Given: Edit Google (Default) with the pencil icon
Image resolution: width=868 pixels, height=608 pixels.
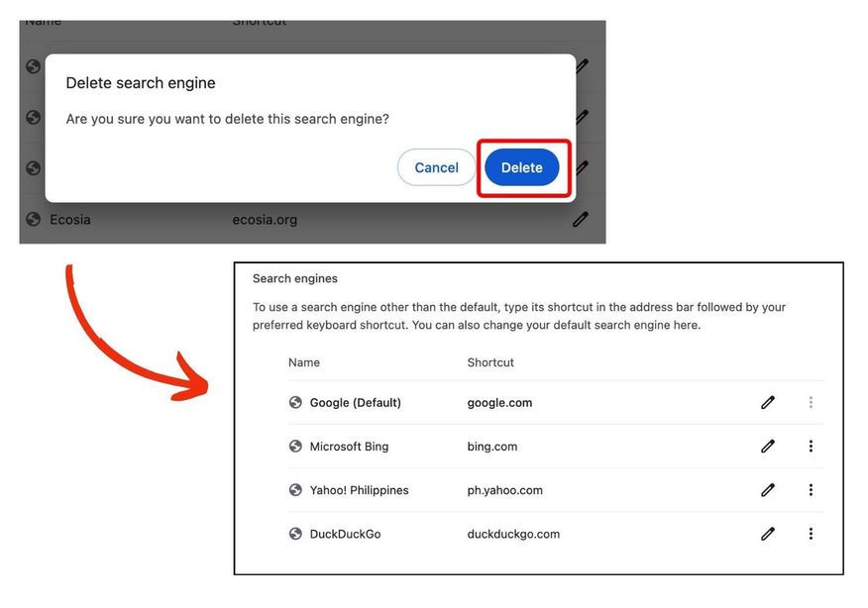Looking at the screenshot, I should tap(768, 402).
